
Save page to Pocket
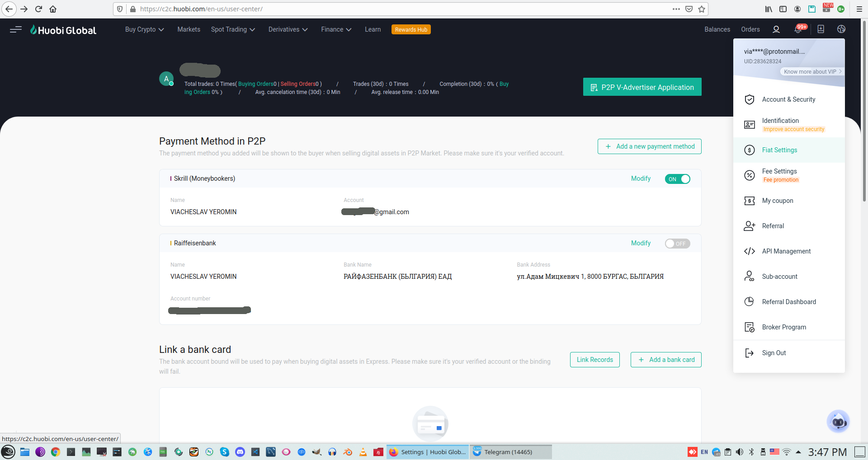pyautogui.click(x=689, y=9)
